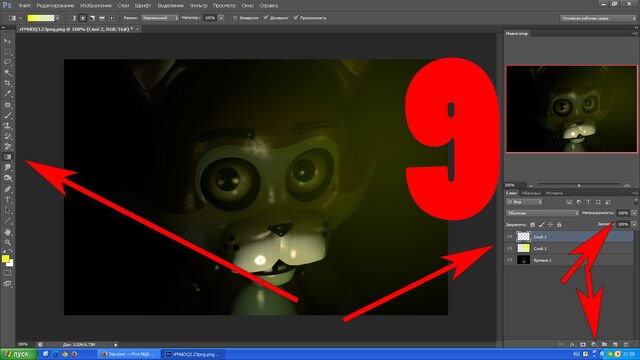The image size is (640, 360).
Task: Choose reflected gradient style in options bar
Action: point(102,18)
